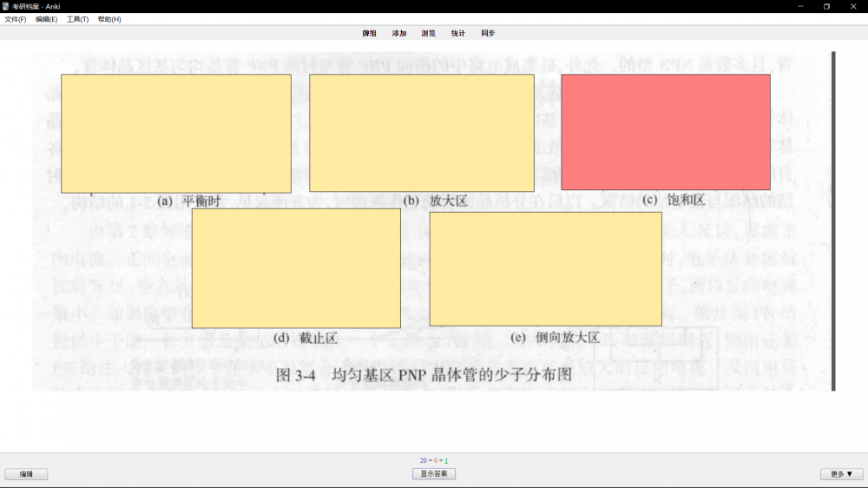Click the yellow mask above 截止区
Viewport: 868px width, 488px height.
click(x=296, y=268)
